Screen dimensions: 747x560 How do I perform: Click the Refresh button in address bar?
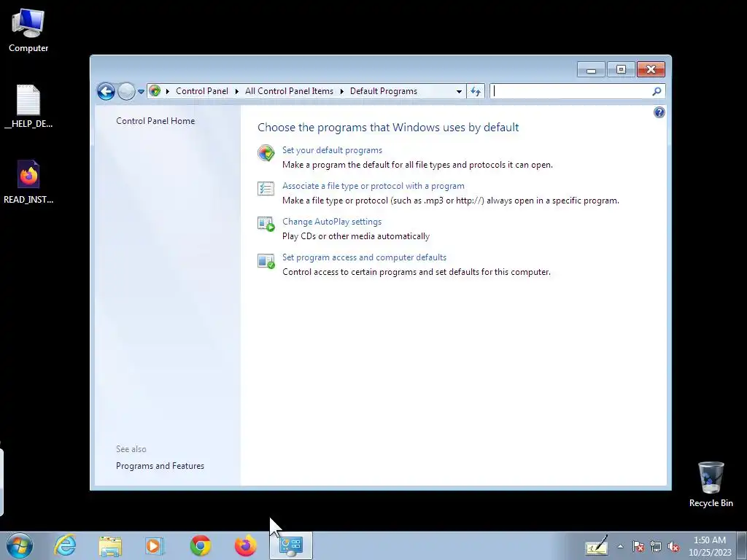[476, 91]
